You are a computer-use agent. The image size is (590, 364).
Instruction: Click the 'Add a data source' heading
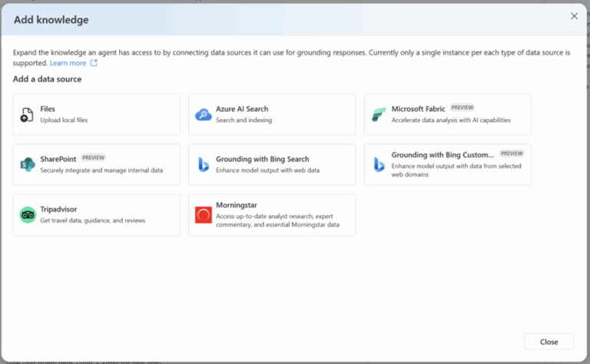[47, 79]
